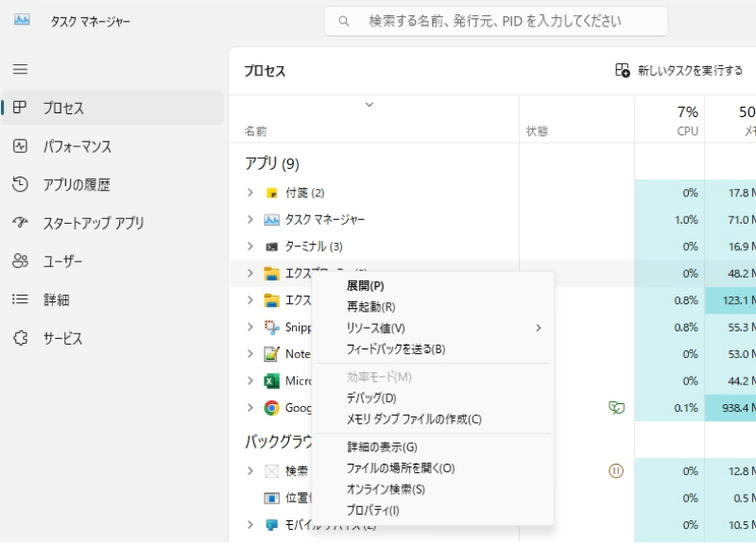The image size is (756, 543).
Task: Click the モバイル デバイス process icon
Action: pos(271,525)
